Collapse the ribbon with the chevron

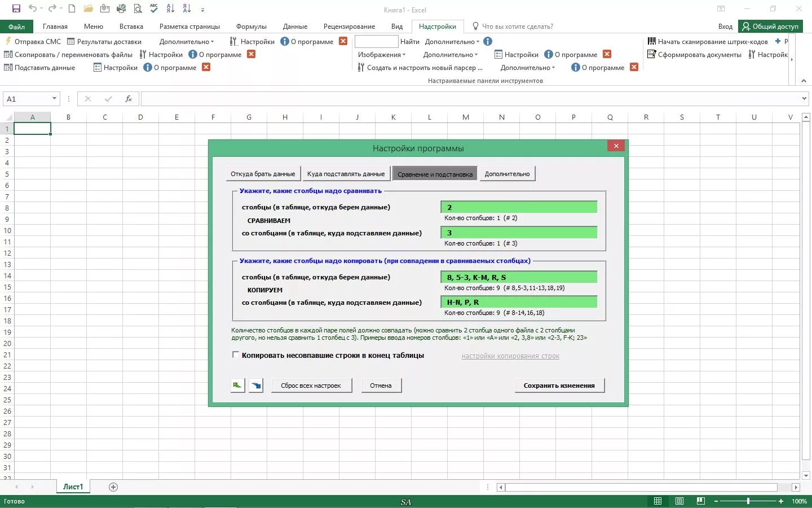click(x=804, y=81)
